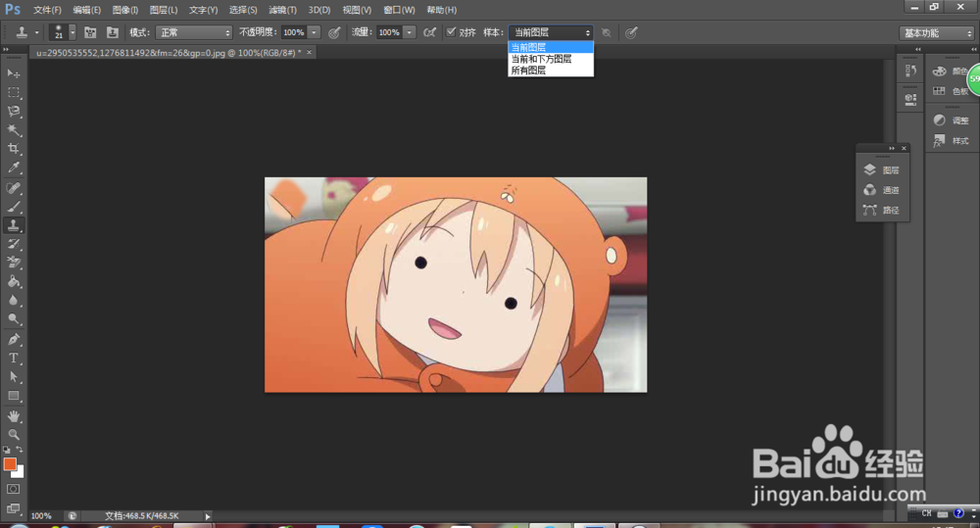
Task: Open the 图像(I) menu
Action: [125, 10]
